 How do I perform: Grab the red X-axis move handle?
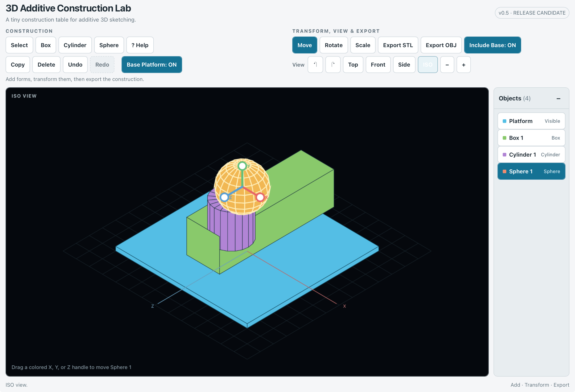click(x=260, y=197)
